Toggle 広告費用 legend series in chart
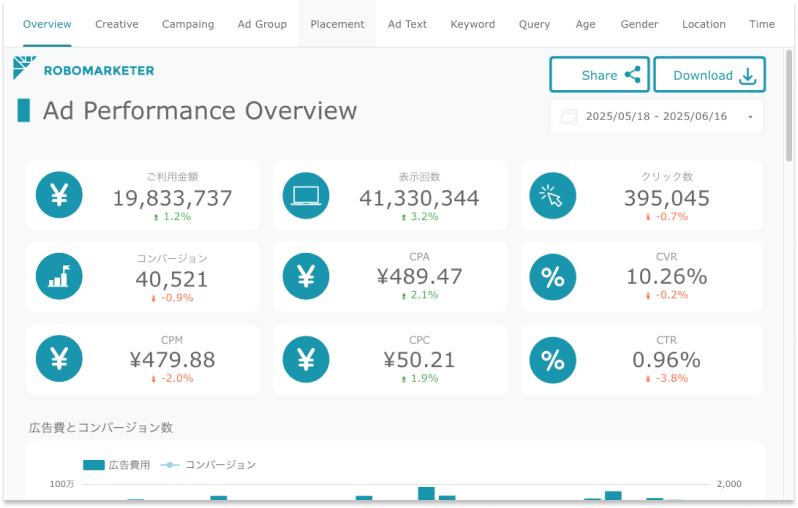The height and width of the screenshot is (508, 798). [x=116, y=465]
